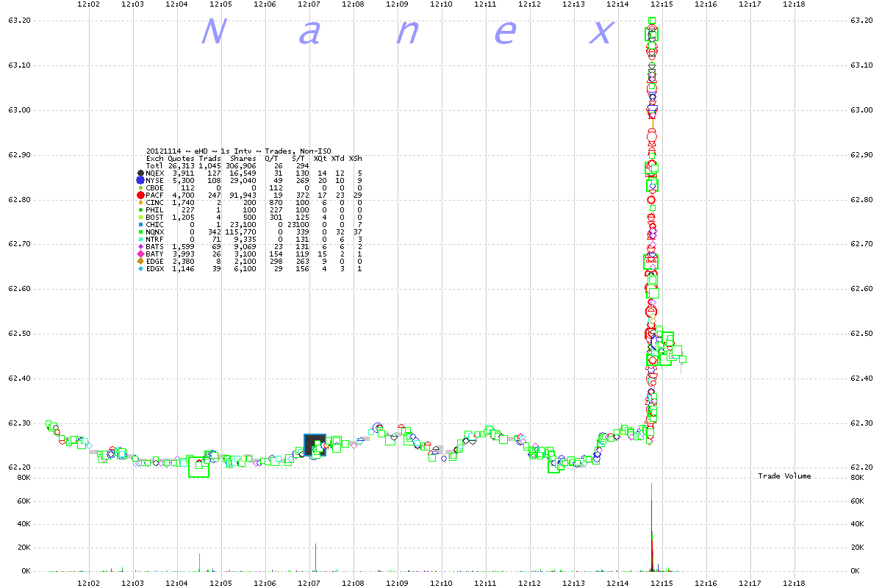The height and width of the screenshot is (588, 882).
Task: Click the PACF exchange label
Action: pyautogui.click(x=154, y=195)
